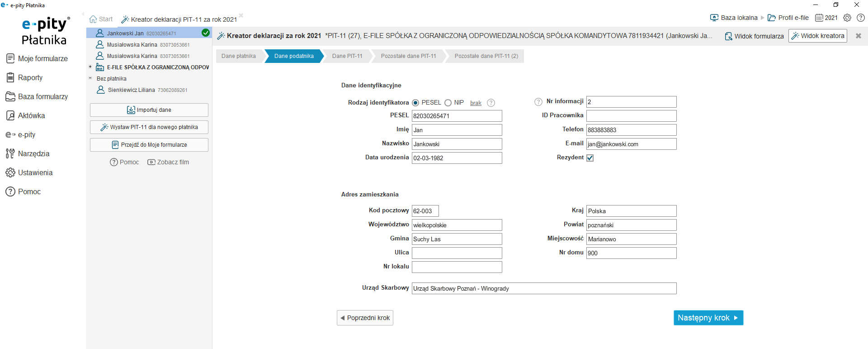Open Raporty section

pyautogui.click(x=24, y=77)
